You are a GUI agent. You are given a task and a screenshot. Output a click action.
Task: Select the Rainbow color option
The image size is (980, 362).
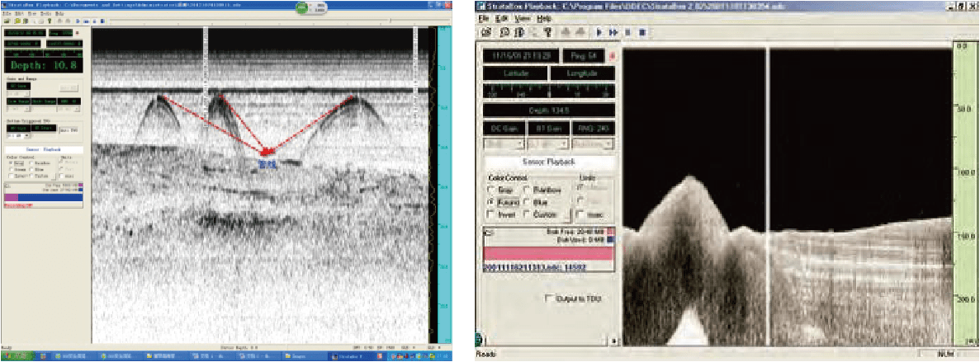[x=526, y=188]
